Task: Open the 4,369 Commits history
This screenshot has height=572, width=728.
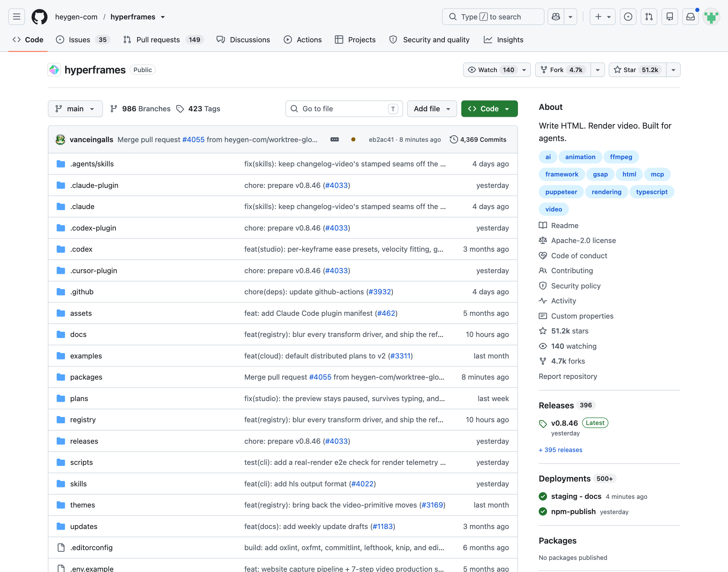Action: click(x=478, y=139)
